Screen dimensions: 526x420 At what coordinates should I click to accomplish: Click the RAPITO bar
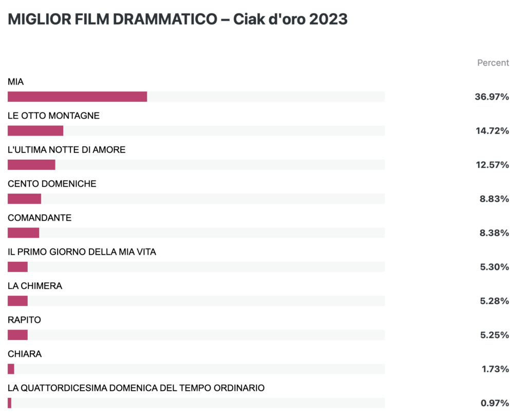tap(196, 335)
